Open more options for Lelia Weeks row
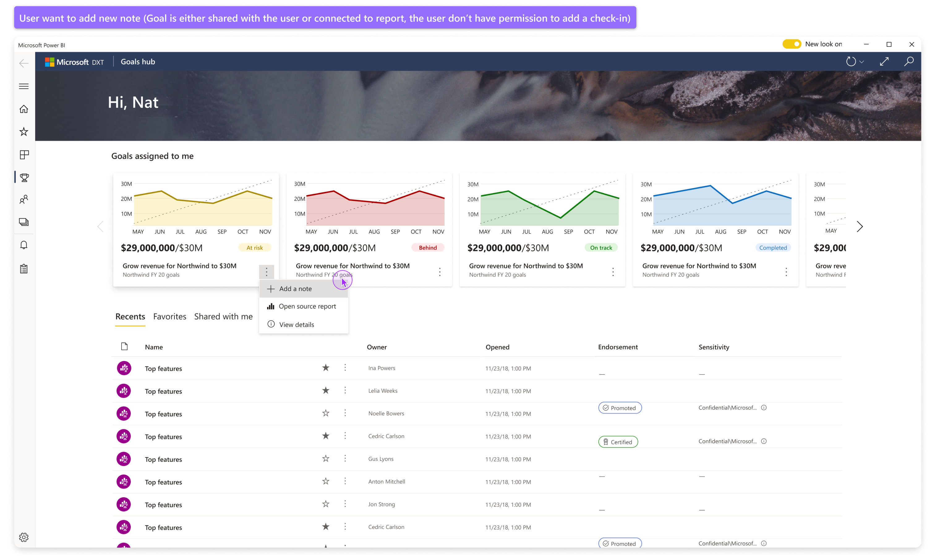The image size is (935, 560). (345, 391)
